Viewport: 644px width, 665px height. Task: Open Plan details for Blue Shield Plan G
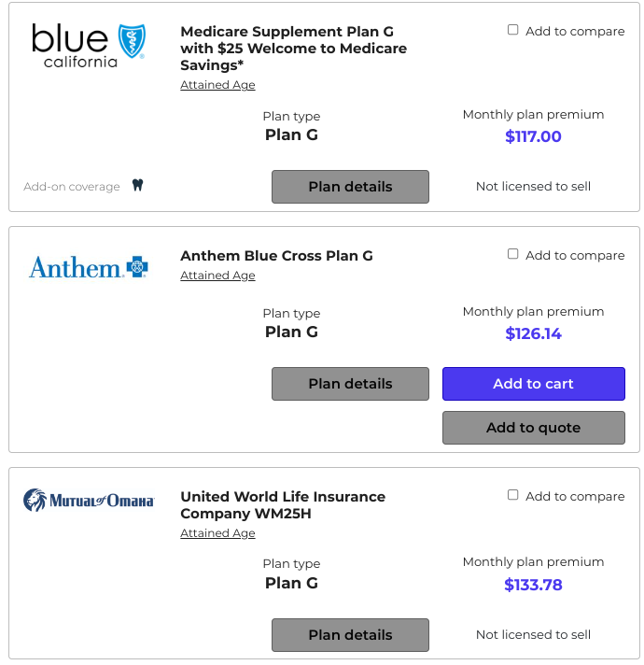coord(350,187)
